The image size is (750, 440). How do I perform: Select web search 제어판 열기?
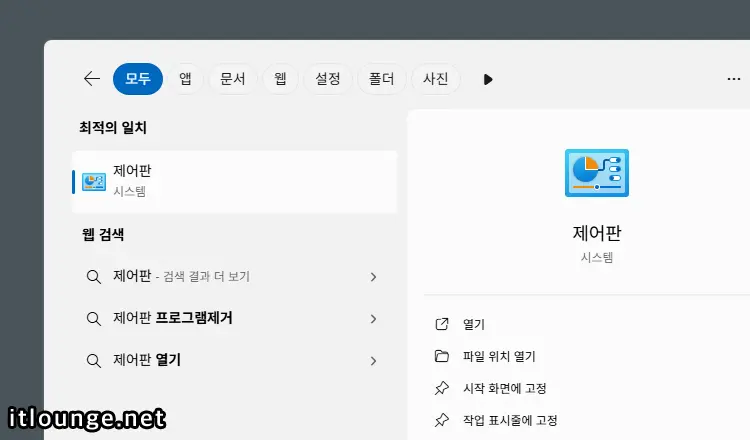[x=234, y=360]
